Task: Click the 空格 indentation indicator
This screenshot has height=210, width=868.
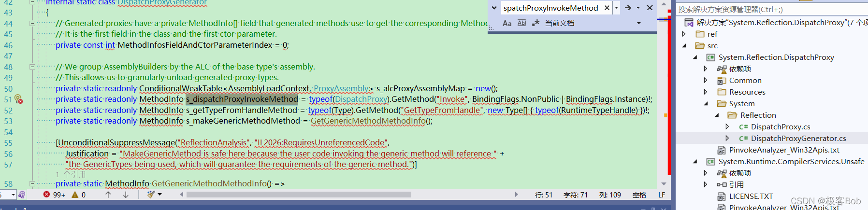Action: [639, 195]
